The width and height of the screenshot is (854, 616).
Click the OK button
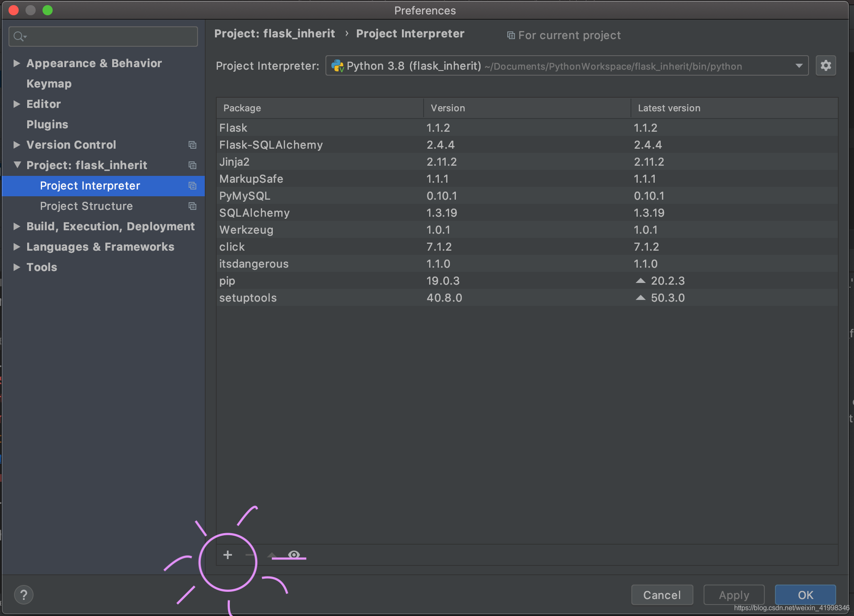pyautogui.click(x=805, y=595)
